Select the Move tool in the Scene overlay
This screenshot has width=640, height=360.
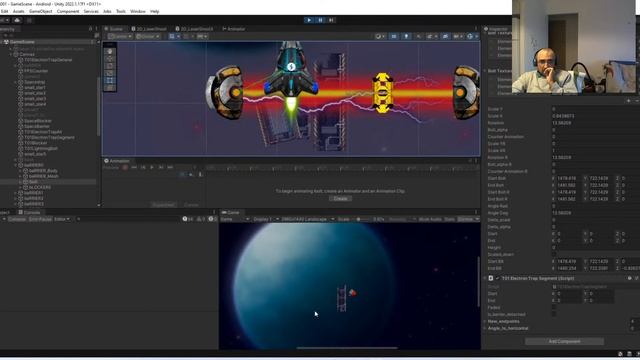point(109,59)
